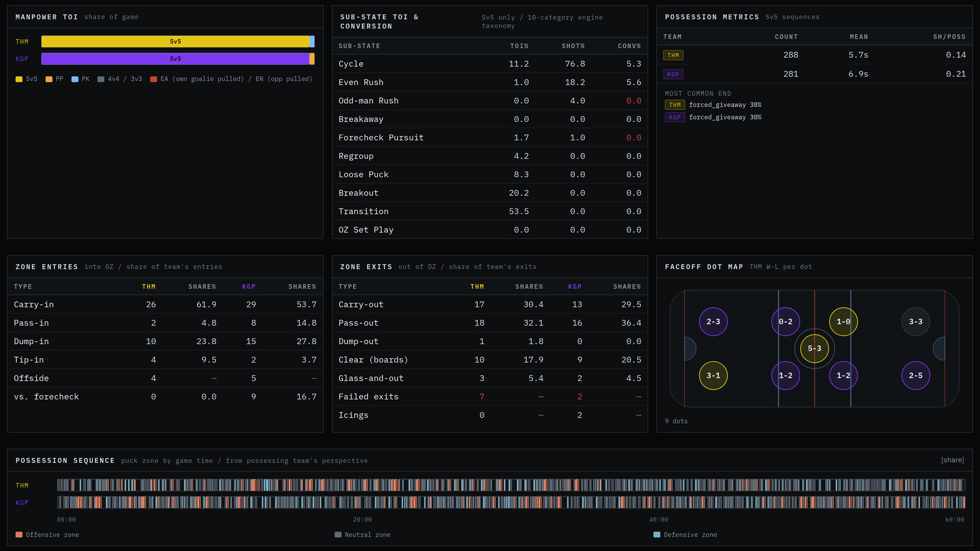Select the Transition sub-state row
Viewport: 980px width, 551px height.
(x=490, y=211)
